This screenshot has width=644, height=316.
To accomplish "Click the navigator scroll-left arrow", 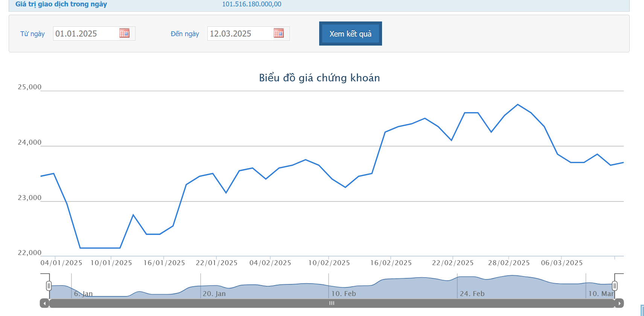I will tap(44, 303).
